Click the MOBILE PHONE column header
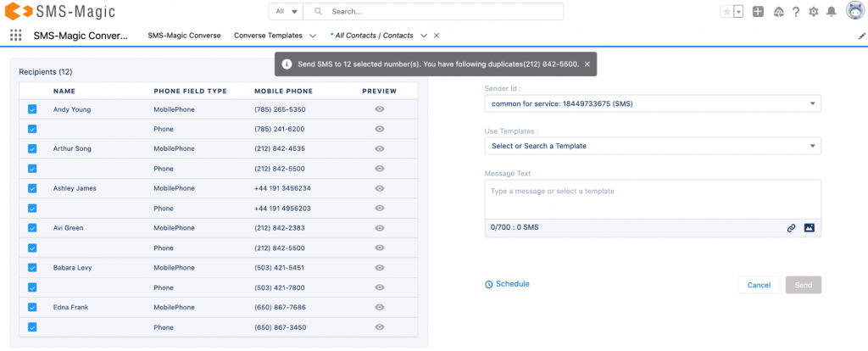The height and width of the screenshot is (351, 868). click(x=283, y=92)
